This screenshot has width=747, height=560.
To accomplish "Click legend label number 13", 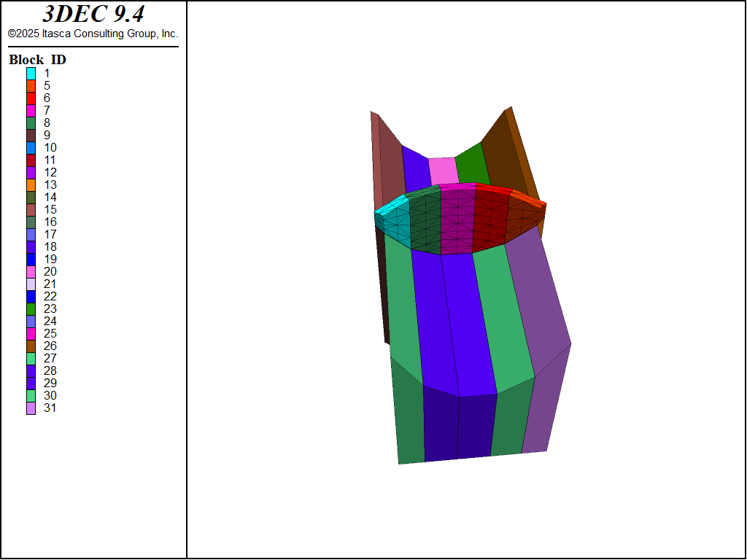I will coord(50,184).
